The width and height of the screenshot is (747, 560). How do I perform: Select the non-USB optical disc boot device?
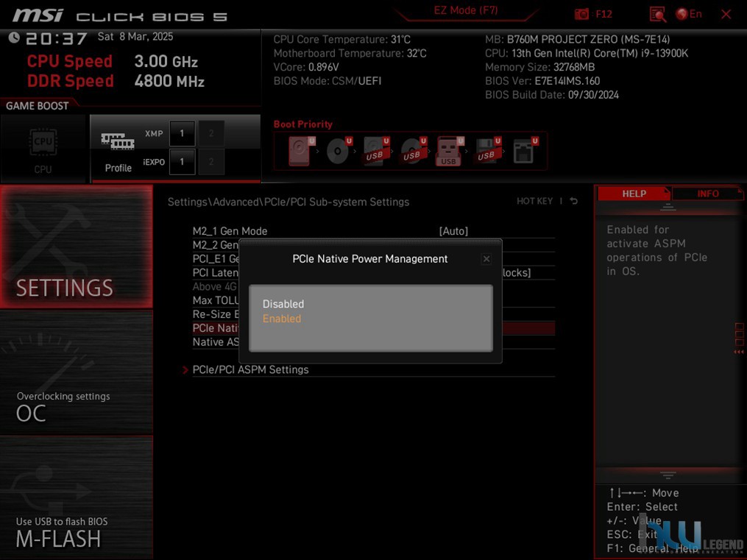coord(339,151)
